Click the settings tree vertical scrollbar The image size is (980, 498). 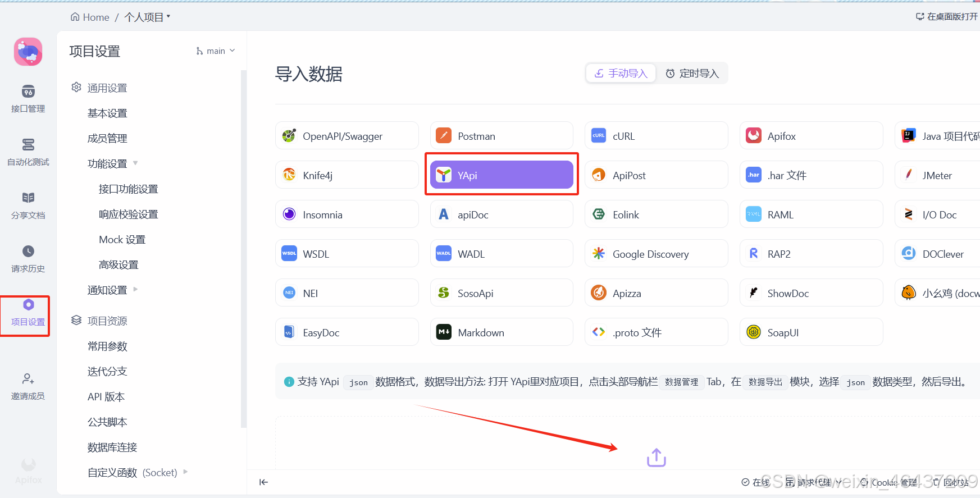point(244,249)
